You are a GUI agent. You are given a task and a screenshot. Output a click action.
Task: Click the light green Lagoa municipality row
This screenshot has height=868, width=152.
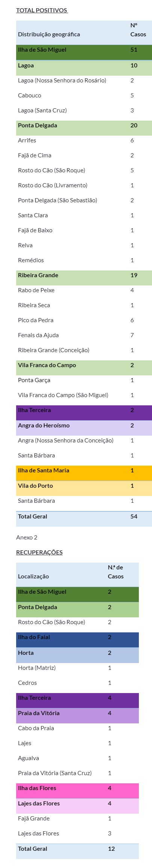(x=84, y=68)
